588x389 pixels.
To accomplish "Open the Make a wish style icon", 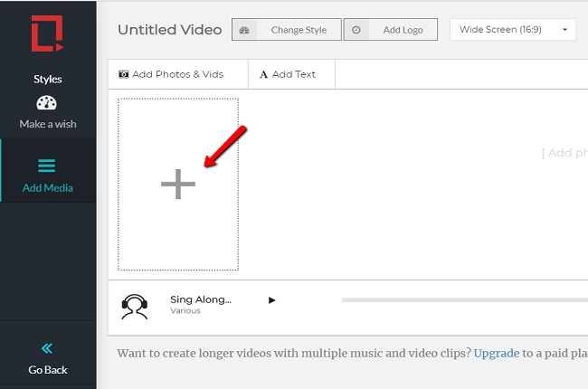I will 47,104.
